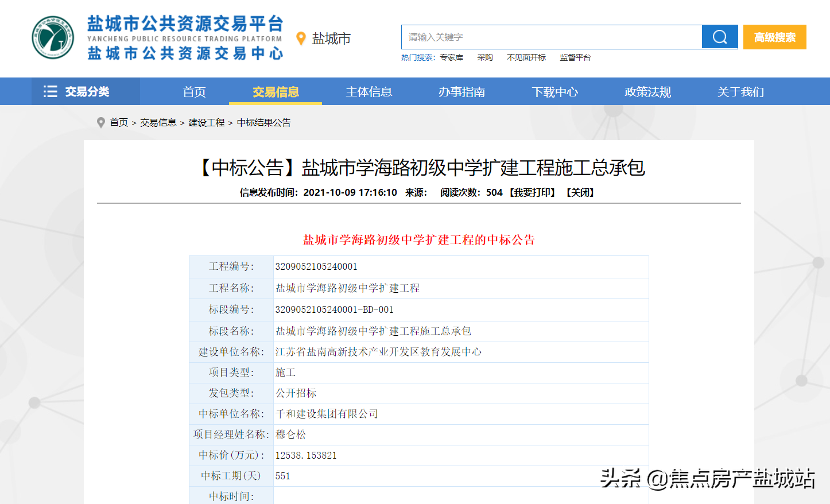This screenshot has height=504, width=830.
Task: Open the 下载中心 navigation tab
Action: (x=554, y=92)
